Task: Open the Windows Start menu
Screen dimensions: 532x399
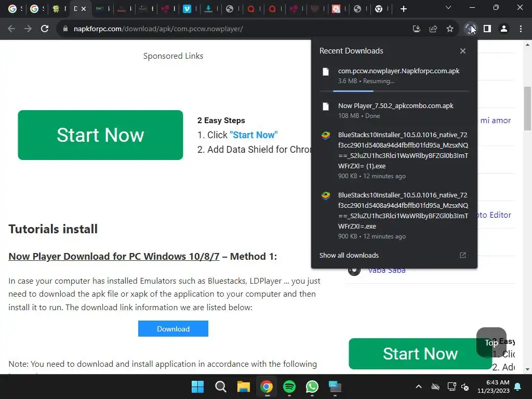Action: click(197, 387)
